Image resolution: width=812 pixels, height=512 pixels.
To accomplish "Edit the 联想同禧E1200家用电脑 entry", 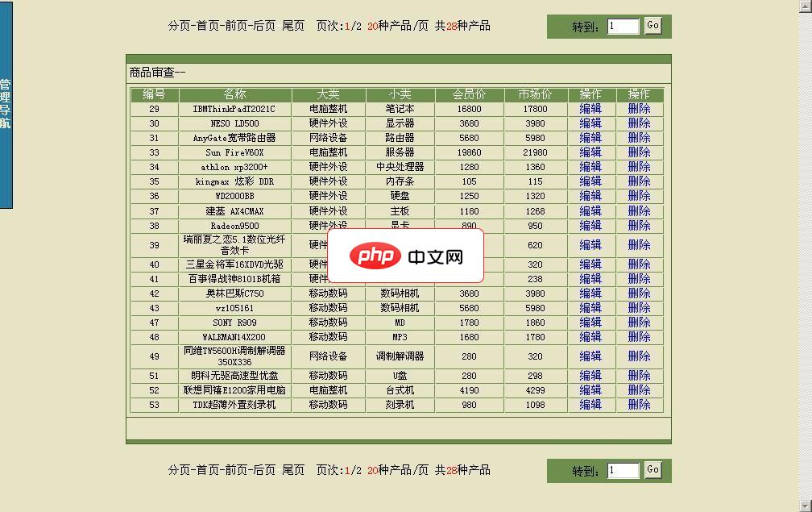I will [590, 389].
